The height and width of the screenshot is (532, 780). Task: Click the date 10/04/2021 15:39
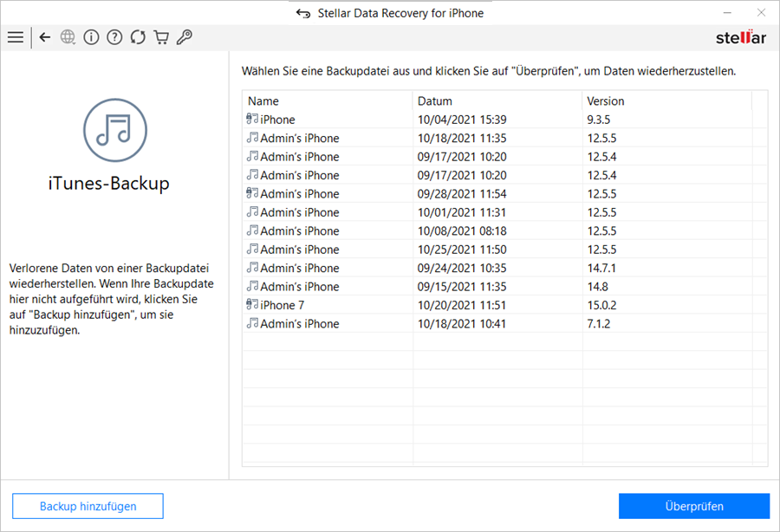pyautogui.click(x=462, y=120)
